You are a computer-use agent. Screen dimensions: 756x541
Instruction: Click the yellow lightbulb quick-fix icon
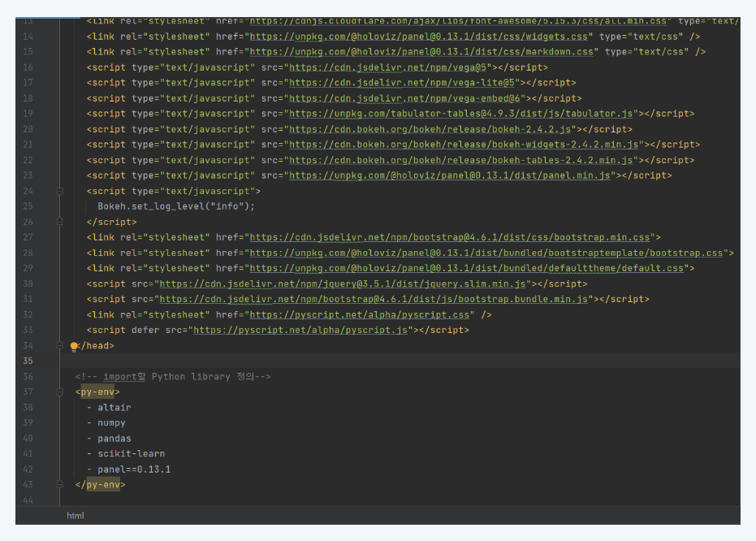click(x=74, y=346)
